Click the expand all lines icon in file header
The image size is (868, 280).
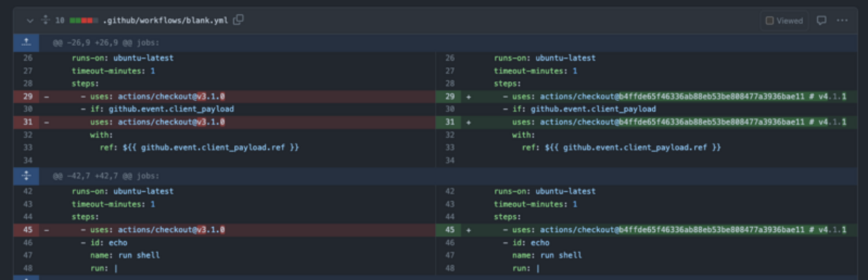pos(45,21)
